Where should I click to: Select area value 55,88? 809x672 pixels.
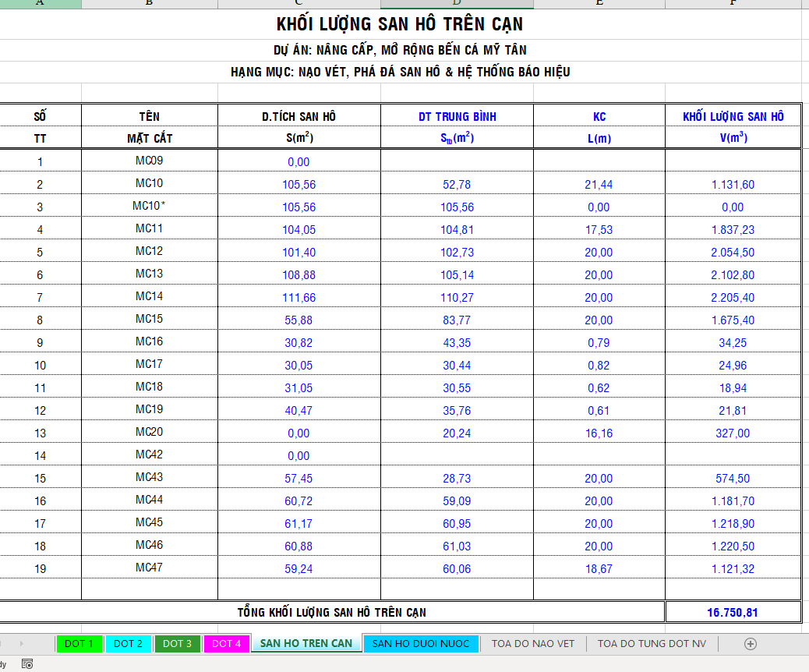(x=299, y=320)
